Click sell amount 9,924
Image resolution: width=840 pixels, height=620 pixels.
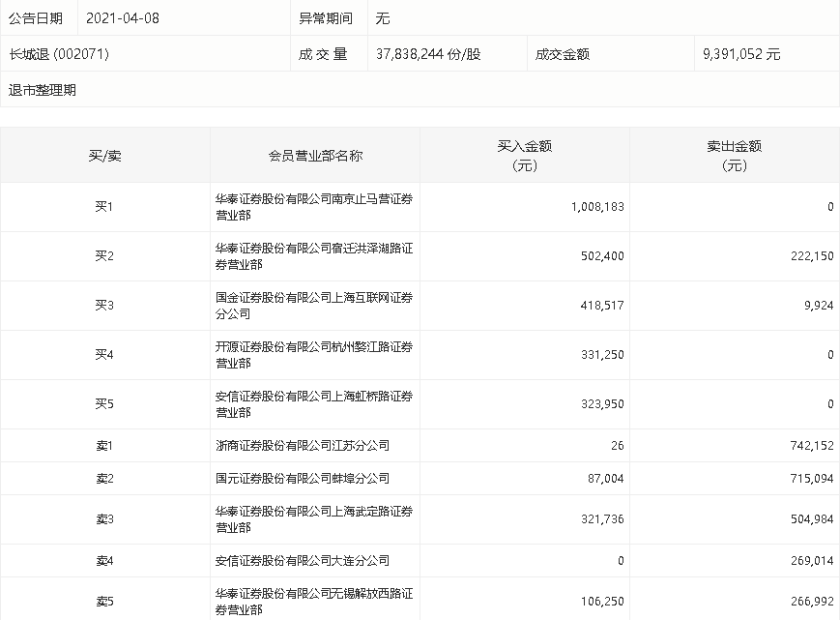click(x=819, y=305)
